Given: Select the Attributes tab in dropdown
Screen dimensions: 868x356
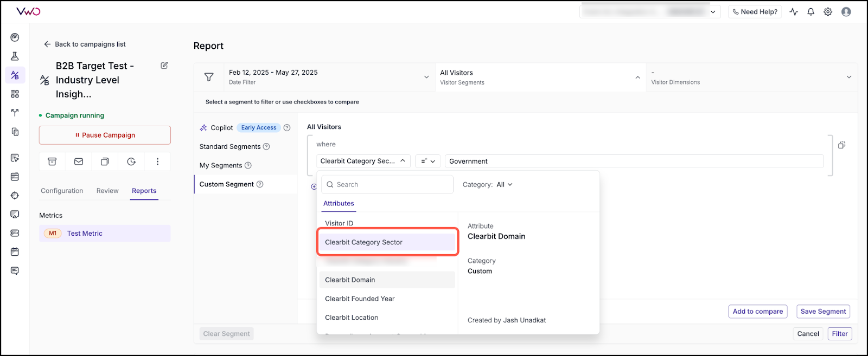Looking at the screenshot, I should tap(339, 204).
